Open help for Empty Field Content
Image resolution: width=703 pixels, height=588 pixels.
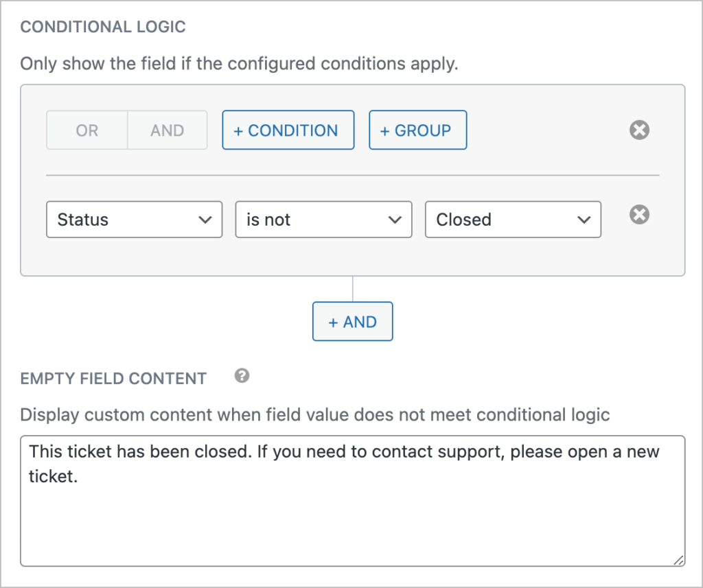pyautogui.click(x=242, y=376)
